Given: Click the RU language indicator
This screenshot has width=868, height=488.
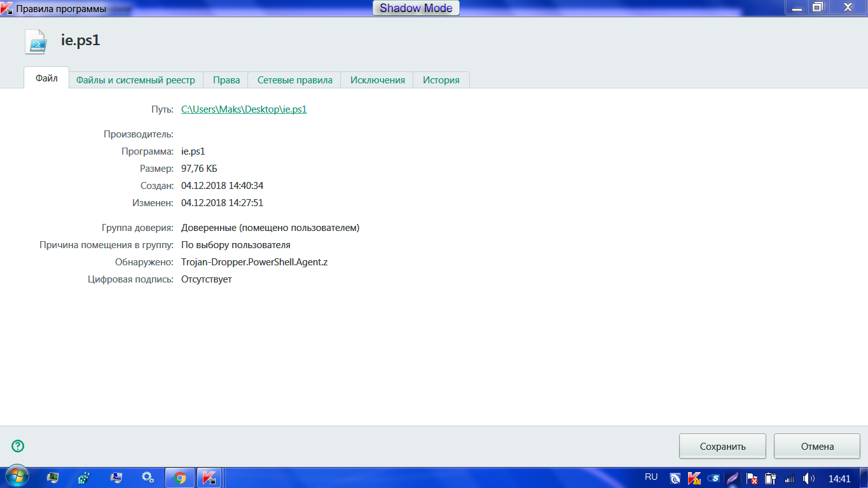Looking at the screenshot, I should (651, 477).
